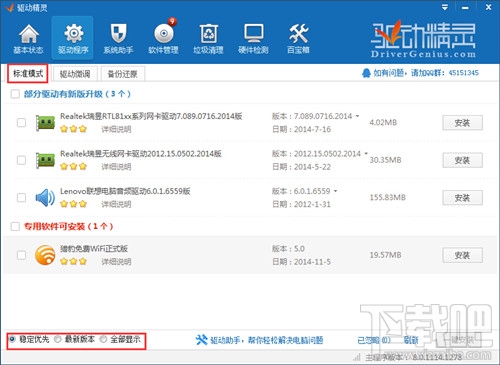Screen dimensions: 500x365
Task: Open 详细说明 for Realtek wireless driver
Action: tap(116, 166)
